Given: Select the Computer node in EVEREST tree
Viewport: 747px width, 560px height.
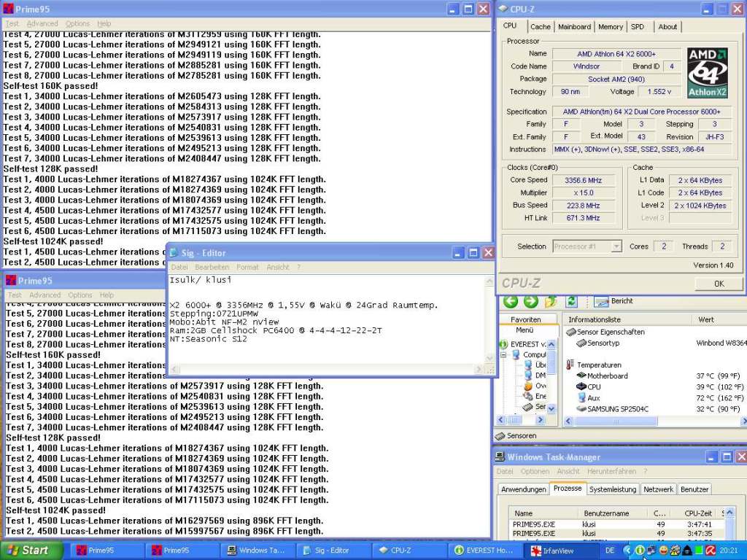Looking at the screenshot, I should (530, 355).
